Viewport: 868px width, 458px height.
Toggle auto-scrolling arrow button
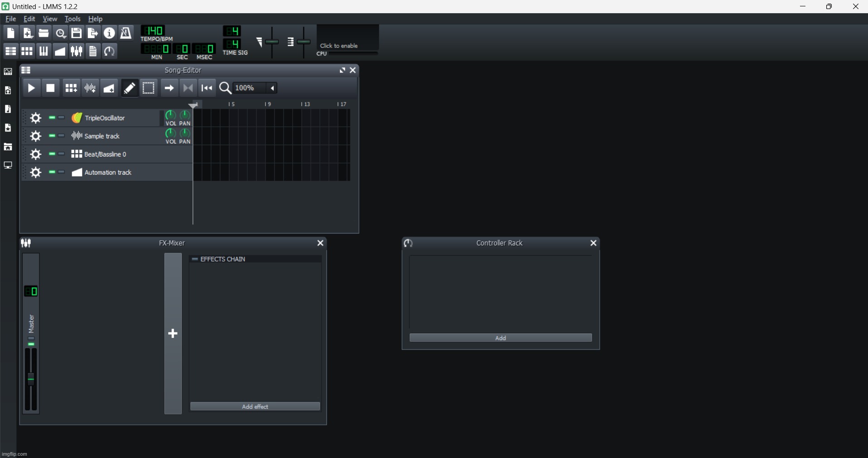click(169, 88)
